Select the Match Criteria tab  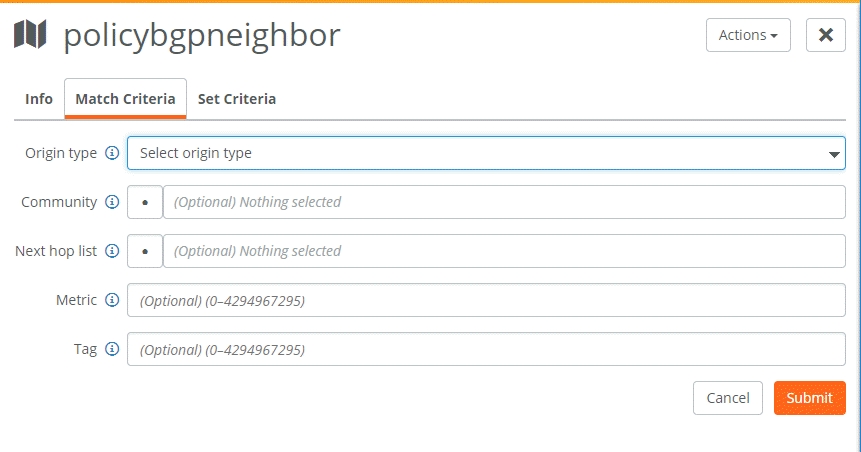coord(125,99)
